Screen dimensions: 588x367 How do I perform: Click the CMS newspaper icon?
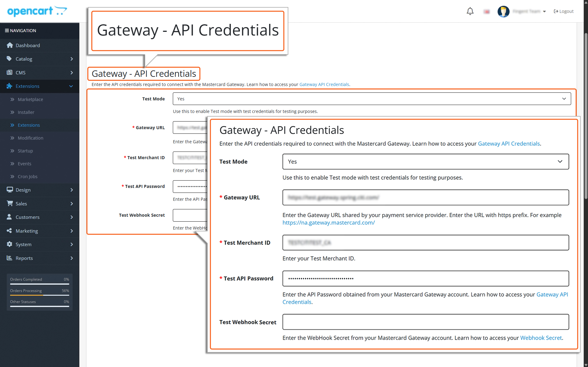10,73
